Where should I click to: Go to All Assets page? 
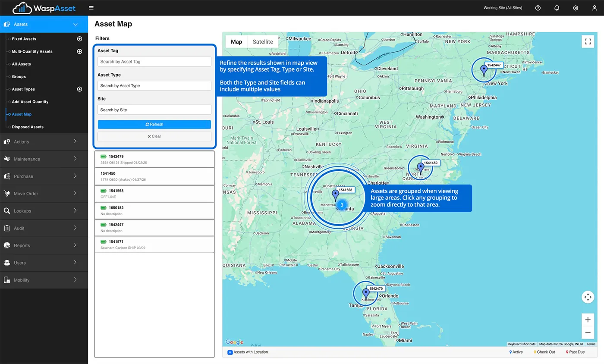coord(21,64)
